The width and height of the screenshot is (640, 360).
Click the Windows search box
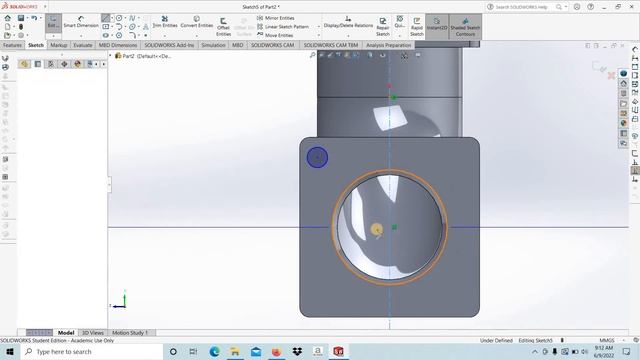click(92, 351)
